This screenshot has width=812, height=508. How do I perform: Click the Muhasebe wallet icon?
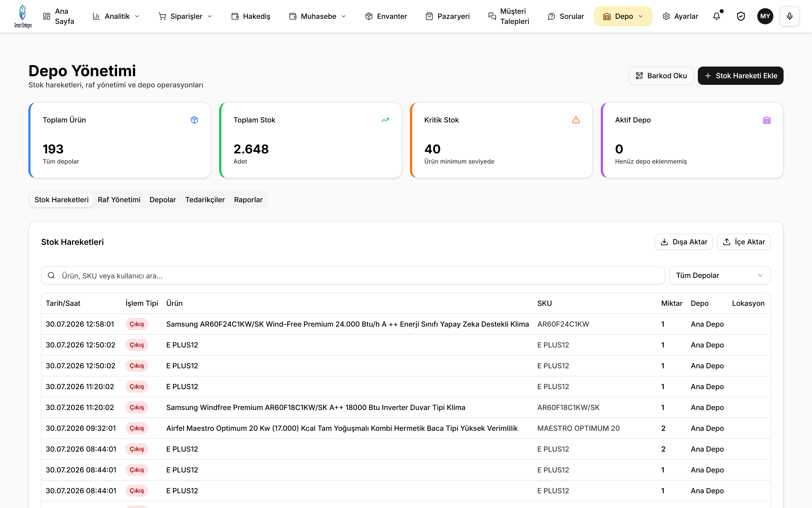(x=293, y=16)
